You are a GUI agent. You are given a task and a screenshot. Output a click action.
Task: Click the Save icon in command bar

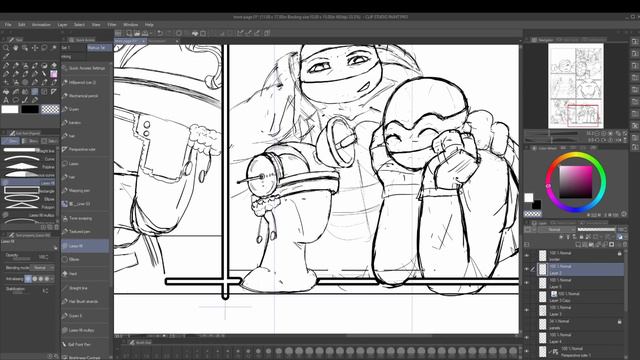pyautogui.click(x=144, y=33)
